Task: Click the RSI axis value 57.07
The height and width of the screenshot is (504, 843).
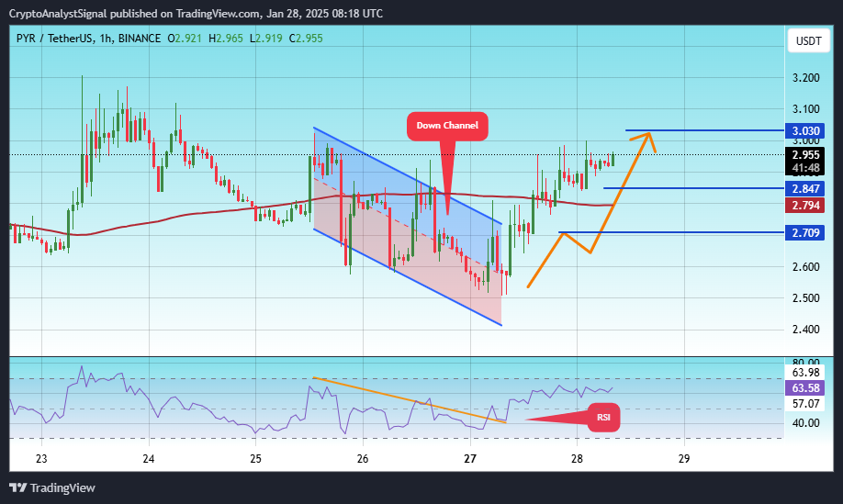Action: [x=806, y=404]
